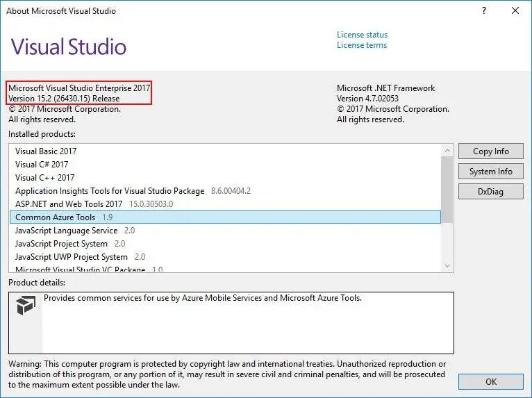This screenshot has height=398, width=532.
Task: Select JavaScript UWP Project System row
Action: click(x=225, y=257)
